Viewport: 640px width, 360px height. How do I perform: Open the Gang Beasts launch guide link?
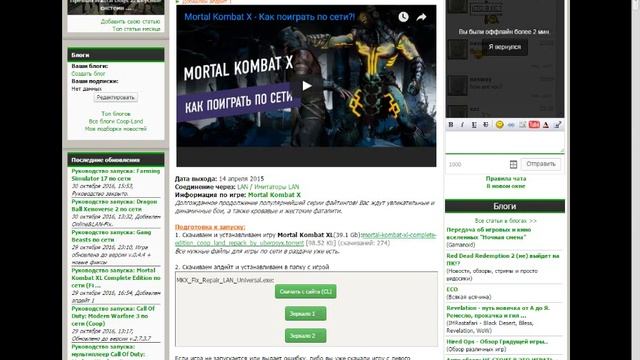click(x=111, y=236)
